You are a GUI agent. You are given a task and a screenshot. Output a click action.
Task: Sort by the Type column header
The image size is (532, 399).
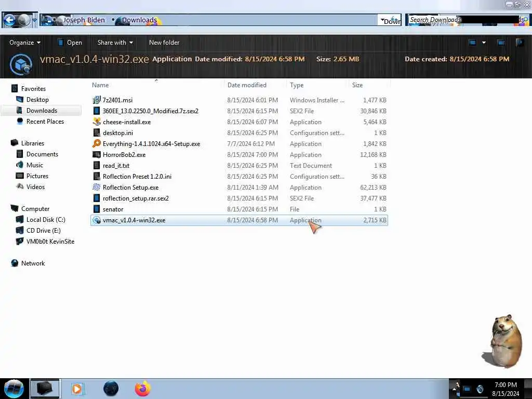(x=297, y=85)
